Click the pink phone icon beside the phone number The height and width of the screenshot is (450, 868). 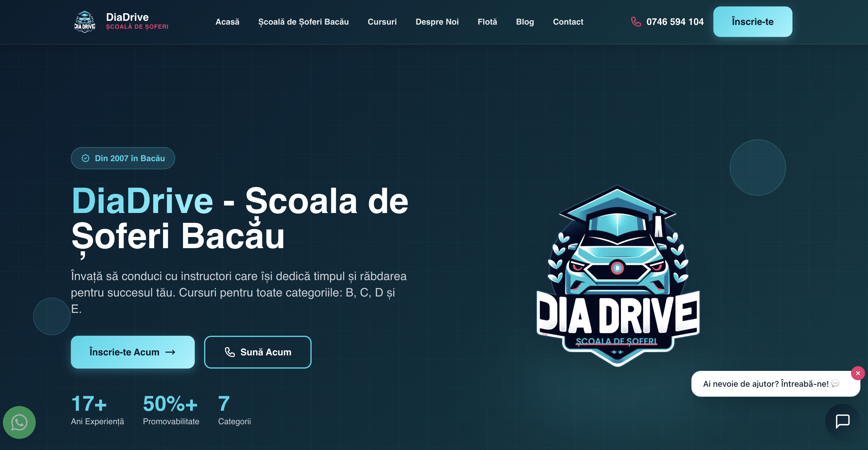click(636, 22)
